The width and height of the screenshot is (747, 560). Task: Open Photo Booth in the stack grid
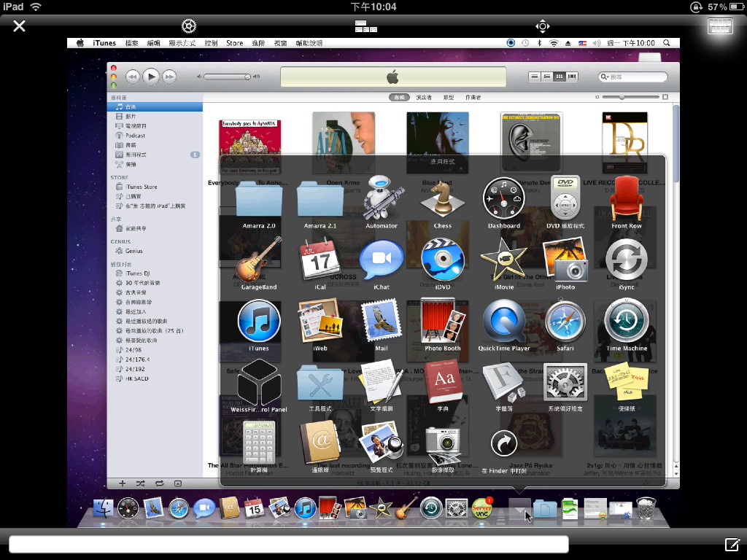coord(443,321)
